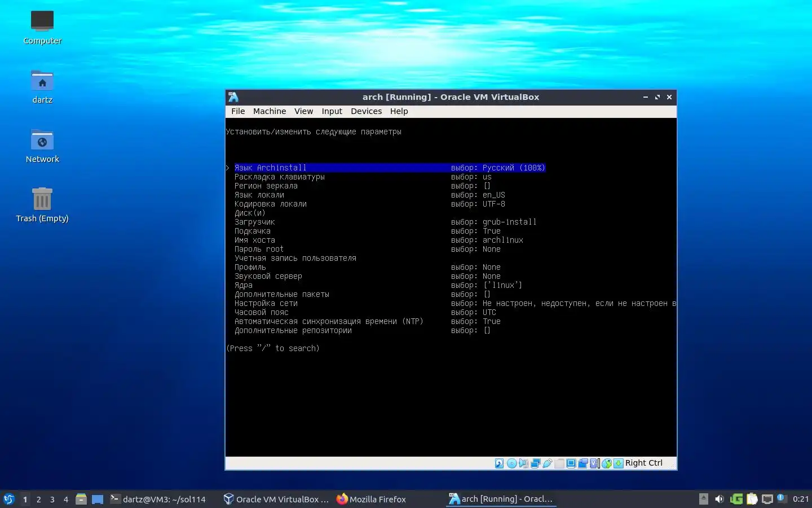Click the mouse integration status icon
Image resolution: width=812 pixels, height=508 pixels.
pyautogui.click(x=606, y=463)
